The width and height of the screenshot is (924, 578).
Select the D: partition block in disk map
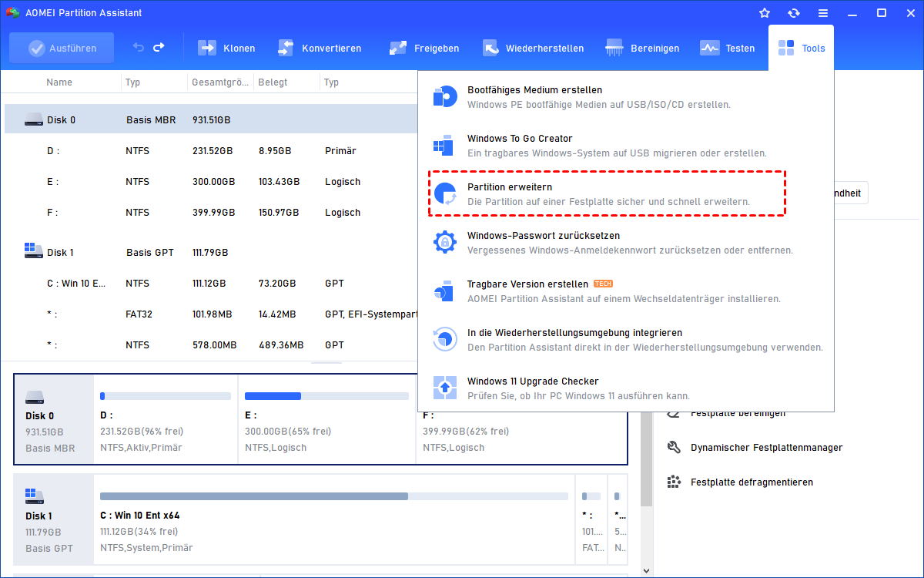(x=166, y=419)
